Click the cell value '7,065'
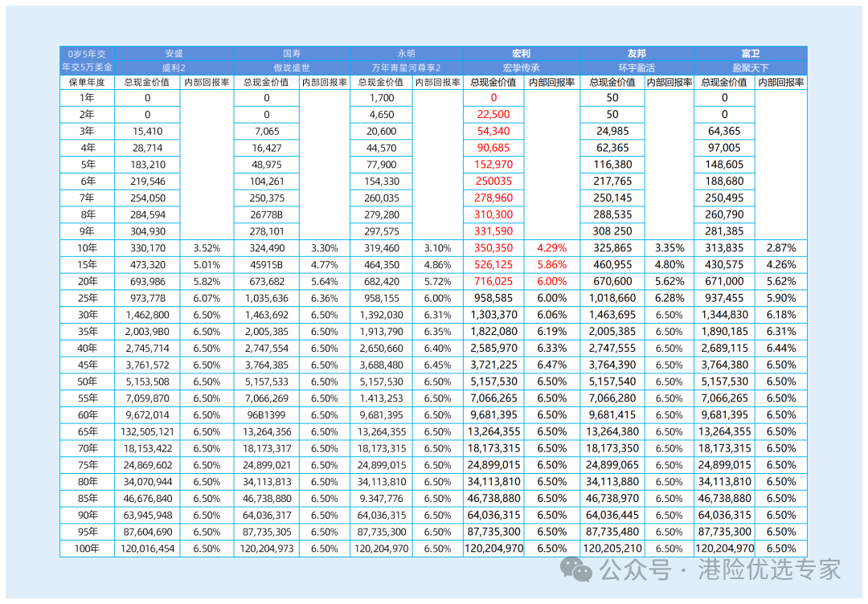 click(x=267, y=131)
